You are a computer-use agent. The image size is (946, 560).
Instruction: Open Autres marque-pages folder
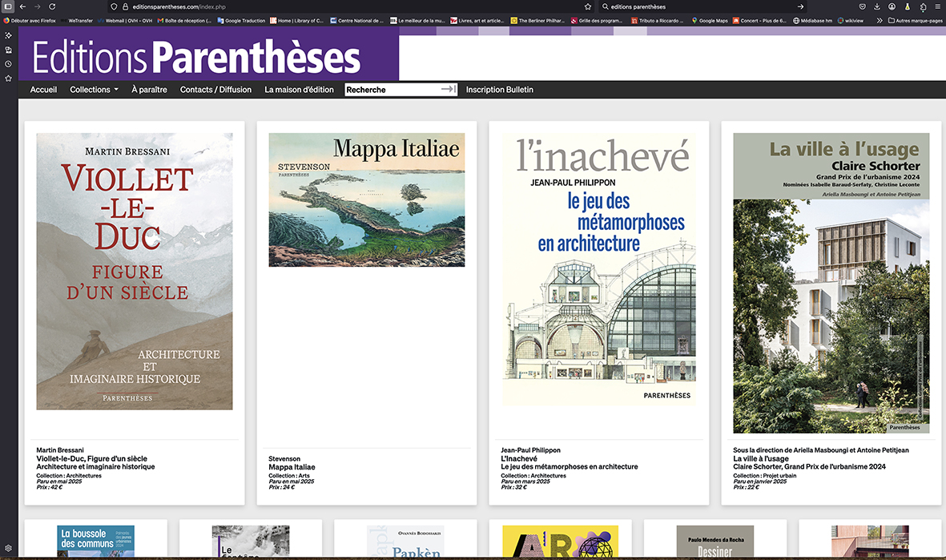tap(916, 21)
